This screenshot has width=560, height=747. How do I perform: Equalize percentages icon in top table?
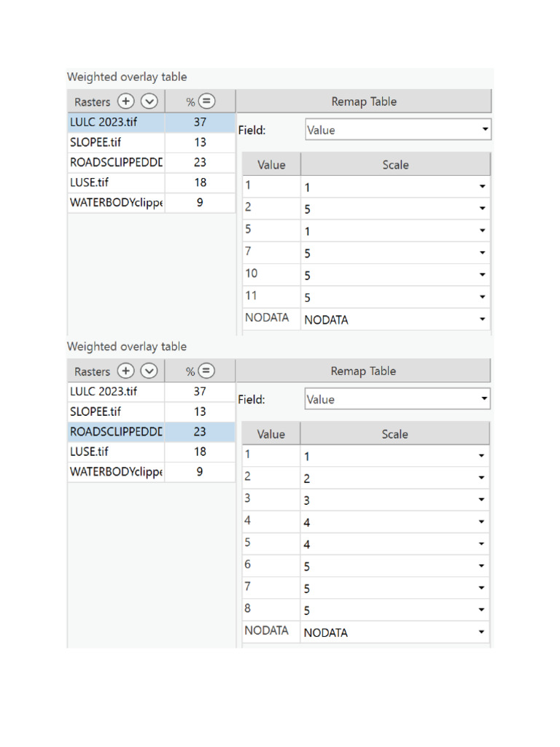point(206,101)
